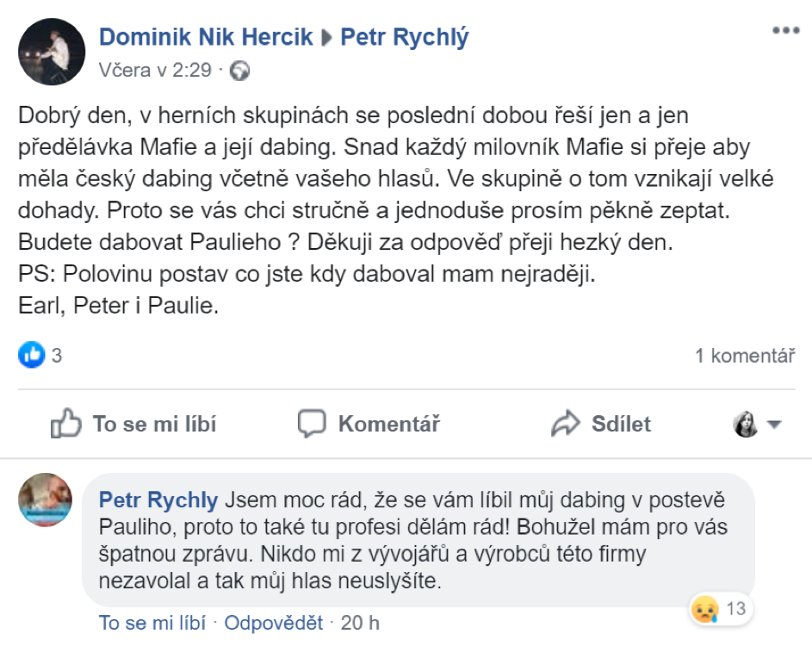
Task: Open Petr Rychlý profile link in header
Action: coord(405,37)
